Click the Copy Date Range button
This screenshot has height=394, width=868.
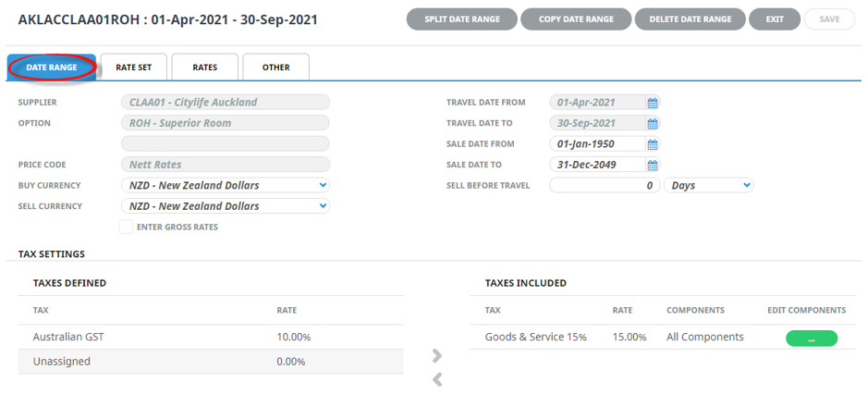coord(576,18)
